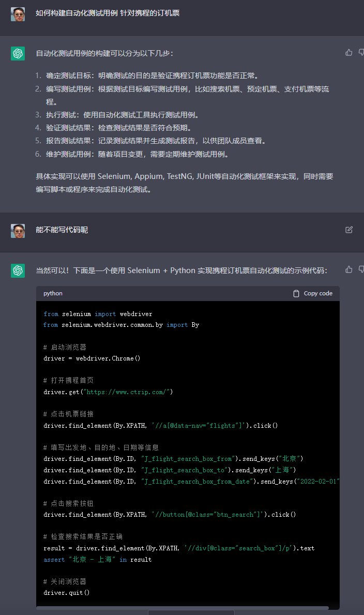Click the line driver = webdriver.Chrome()
The image size is (364, 615).
(92, 358)
